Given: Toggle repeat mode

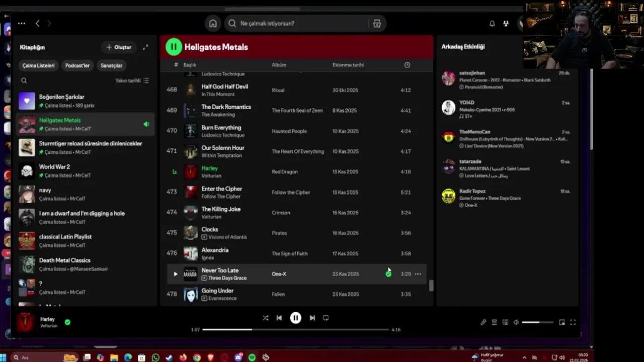Looking at the screenshot, I should point(326,318).
